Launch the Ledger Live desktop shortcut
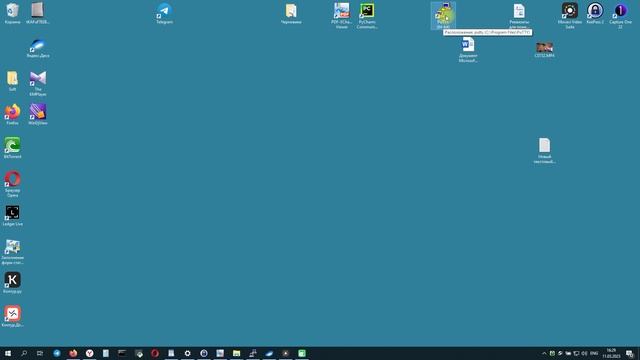The width and height of the screenshot is (640, 360). (x=12, y=215)
